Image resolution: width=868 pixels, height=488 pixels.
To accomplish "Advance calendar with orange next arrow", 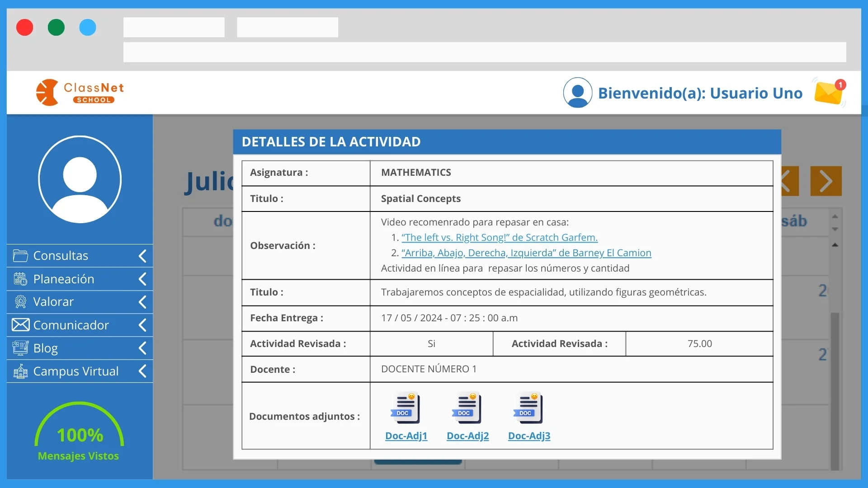I will pyautogui.click(x=826, y=181).
